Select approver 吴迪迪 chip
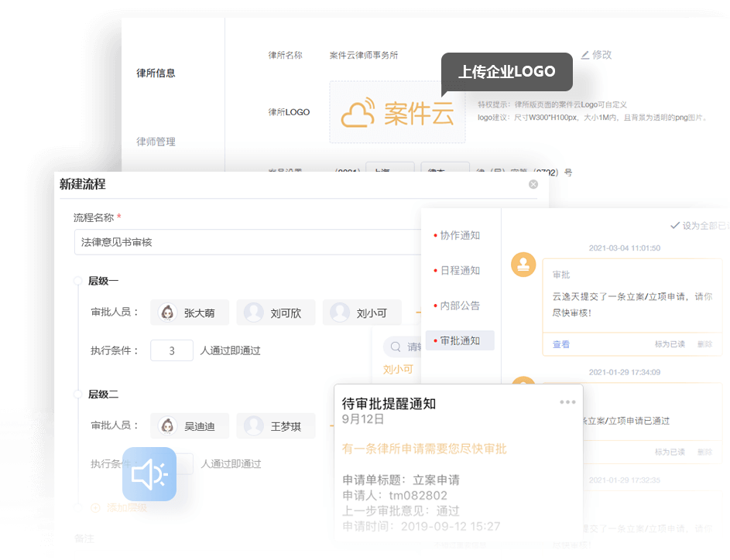Image resolution: width=730 pixels, height=560 pixels. pyautogui.click(x=190, y=425)
